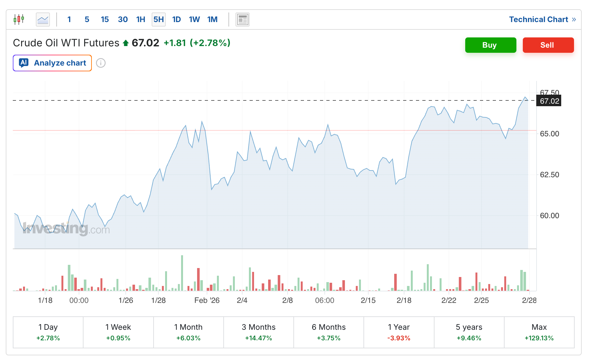The image size is (590, 364).
Task: Open the Technical Chart link
Action: pos(543,20)
